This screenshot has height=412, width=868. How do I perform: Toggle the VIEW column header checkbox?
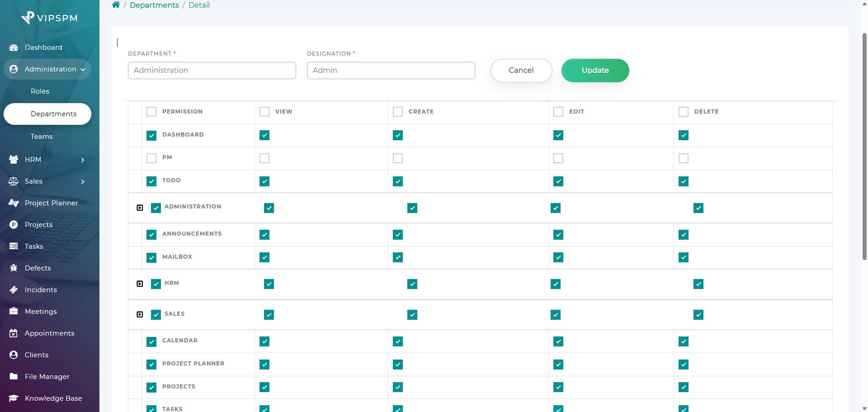tap(264, 112)
